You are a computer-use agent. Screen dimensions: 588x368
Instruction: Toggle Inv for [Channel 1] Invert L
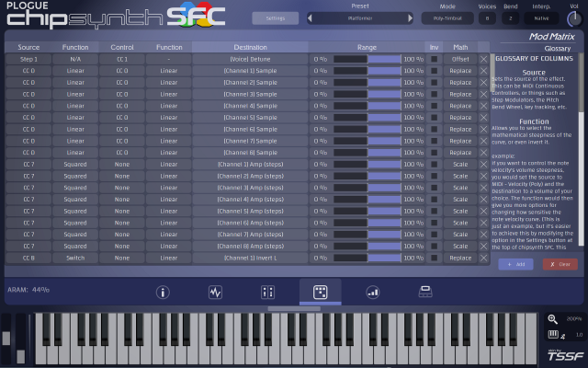435,258
